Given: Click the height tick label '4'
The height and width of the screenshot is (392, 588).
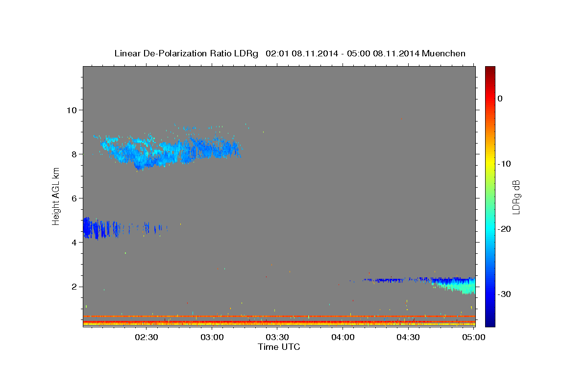Looking at the screenshot, I should (x=73, y=243).
